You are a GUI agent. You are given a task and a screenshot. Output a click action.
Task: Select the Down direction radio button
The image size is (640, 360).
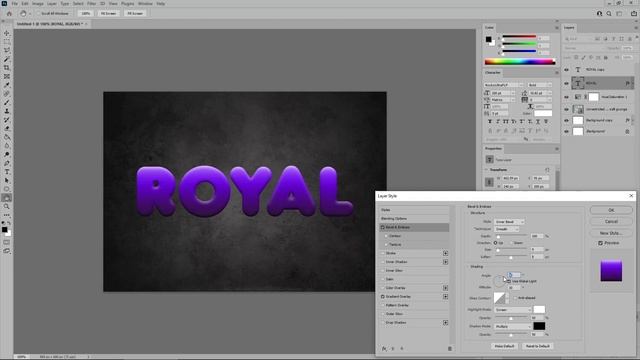[x=511, y=243]
